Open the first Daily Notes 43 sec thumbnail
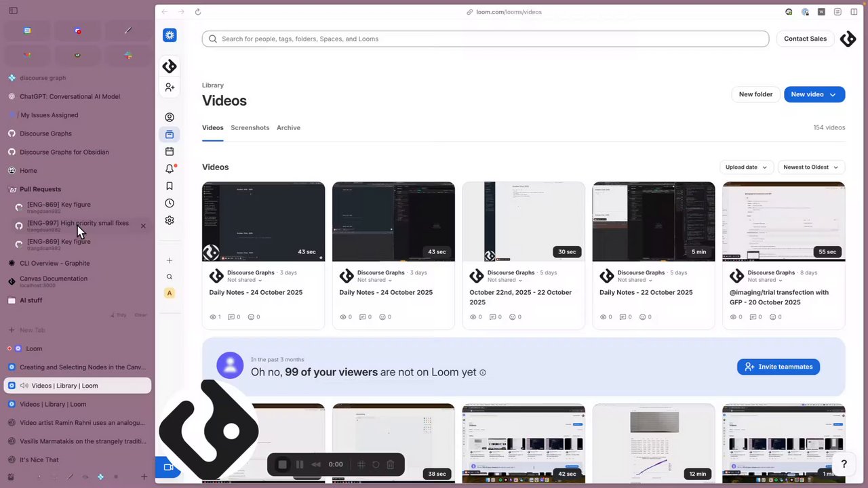Screen dimensions: 868x488 click(263, 222)
